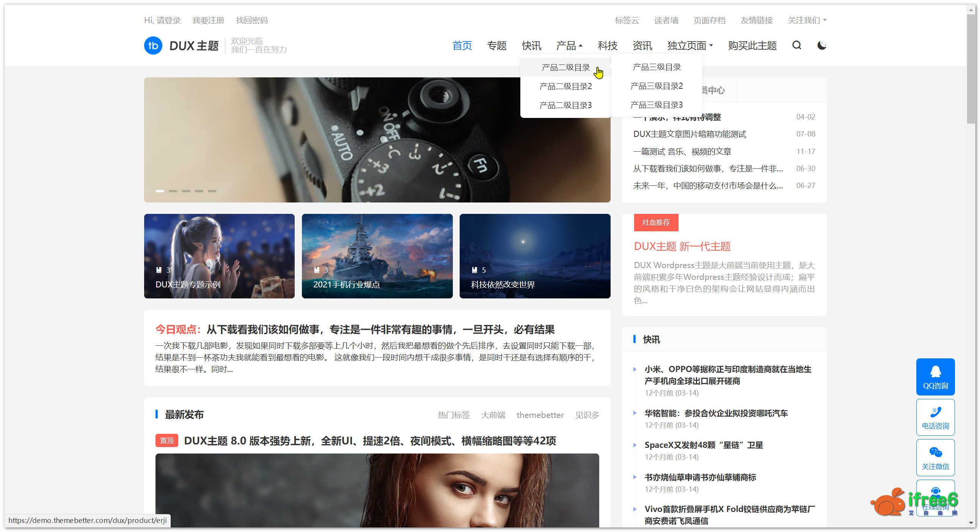Click the 我要注册 link
This screenshot has height=532, width=980.
tap(208, 20)
